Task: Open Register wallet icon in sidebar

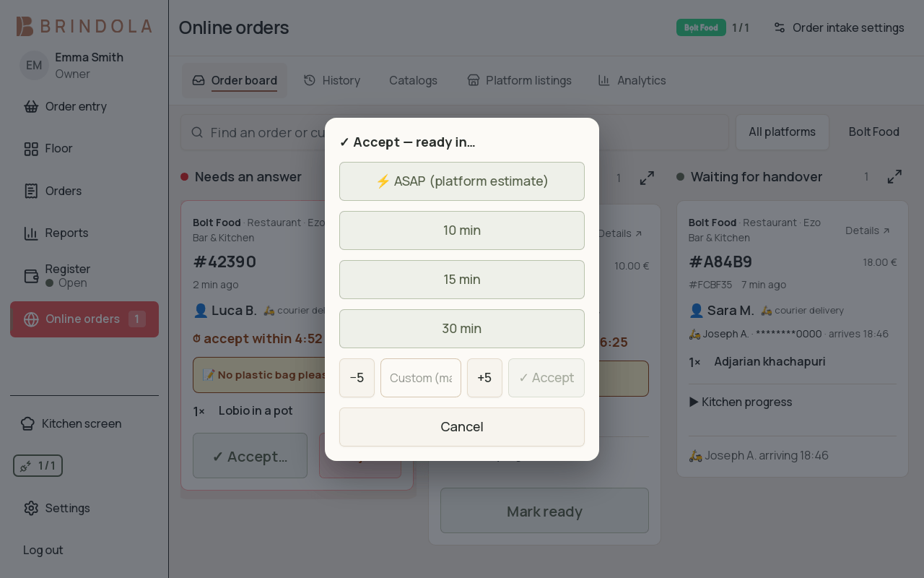Action: pos(31,276)
